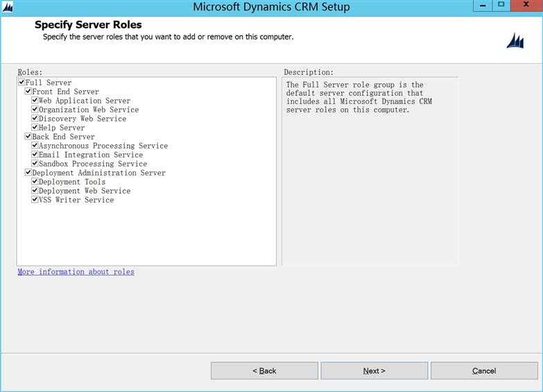Toggle Organization Web Service checkbox
Screen dimensions: 543x392
coord(35,109)
